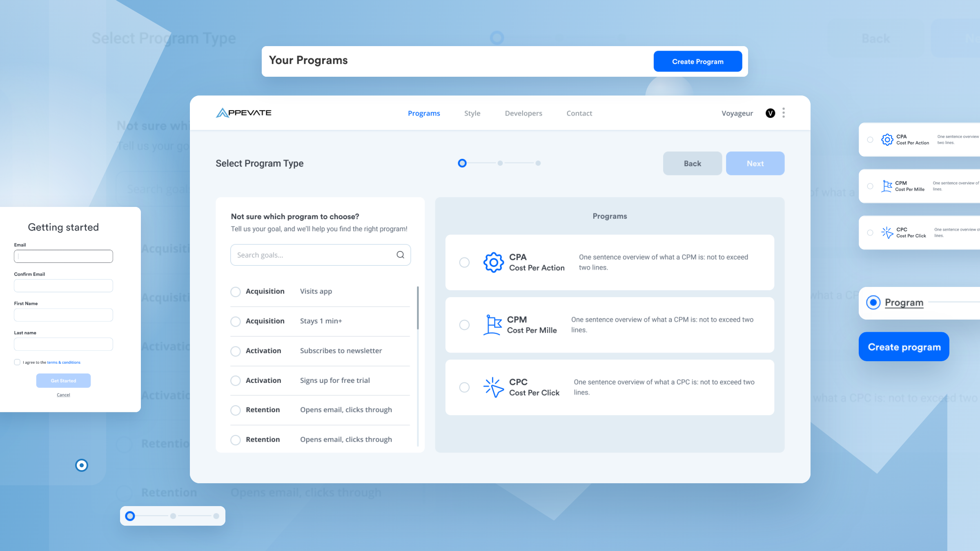Viewport: 980px width, 551px height.
Task: Click the CPC cursor-click icon in the Programs panel
Action: [493, 387]
